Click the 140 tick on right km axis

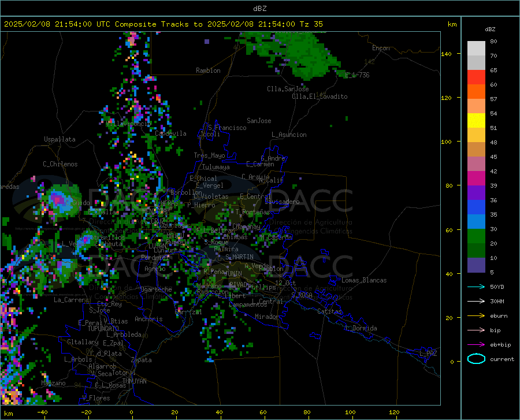click(446, 54)
